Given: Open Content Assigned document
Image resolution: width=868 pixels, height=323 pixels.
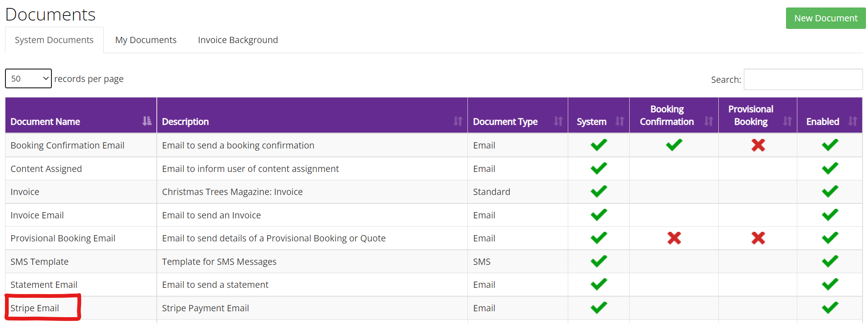Looking at the screenshot, I should click(46, 169).
